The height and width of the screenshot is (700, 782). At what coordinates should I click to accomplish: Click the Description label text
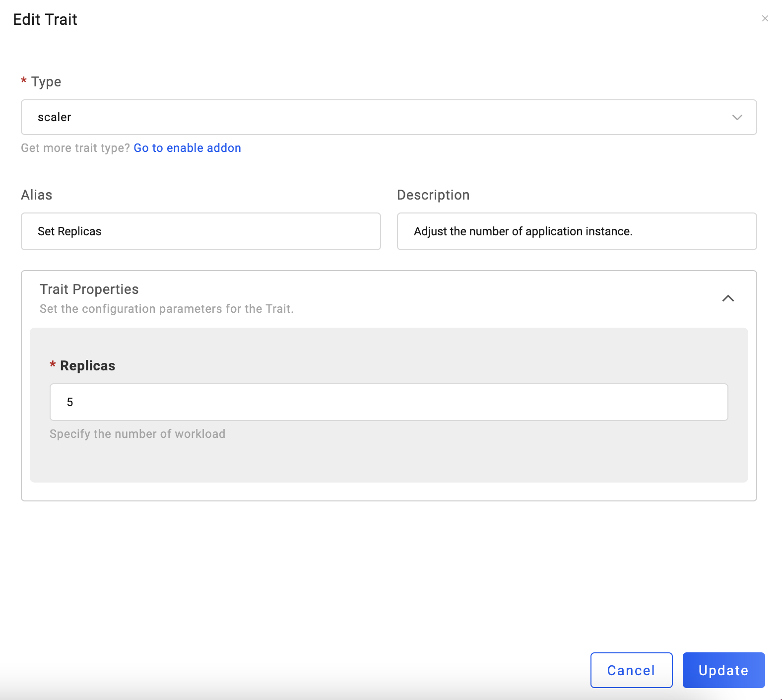click(x=433, y=195)
